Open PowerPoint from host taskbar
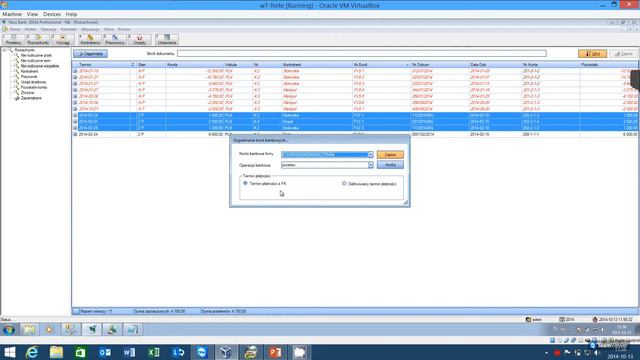This screenshot has height=360, width=640. [x=275, y=352]
